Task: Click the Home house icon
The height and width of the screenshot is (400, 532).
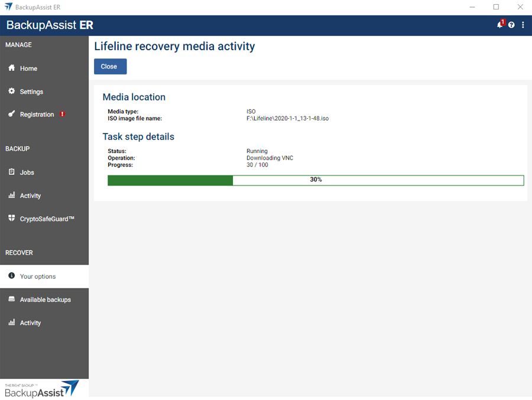Action: 12,68
